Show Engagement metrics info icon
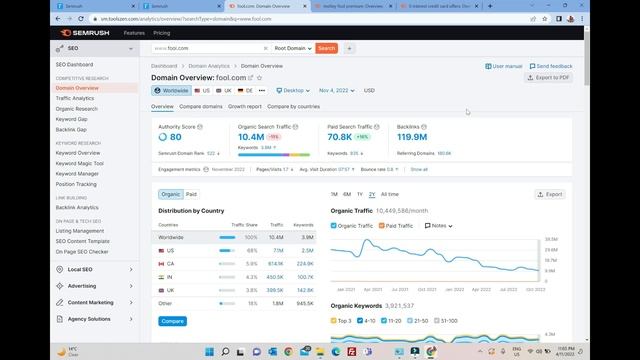 point(206,169)
